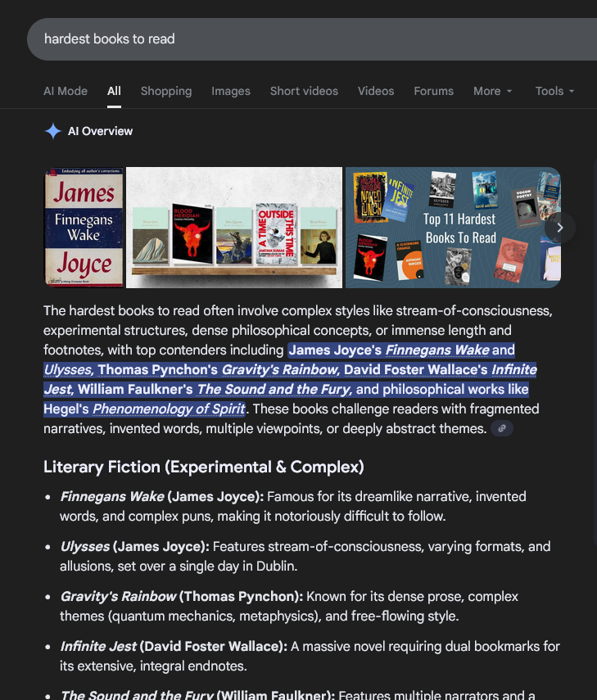The height and width of the screenshot is (700, 597).
Task: Click the 'Gravity's Rainbow (Thomas Pynchon):' bullet item
Action: pyautogui.click(x=181, y=596)
